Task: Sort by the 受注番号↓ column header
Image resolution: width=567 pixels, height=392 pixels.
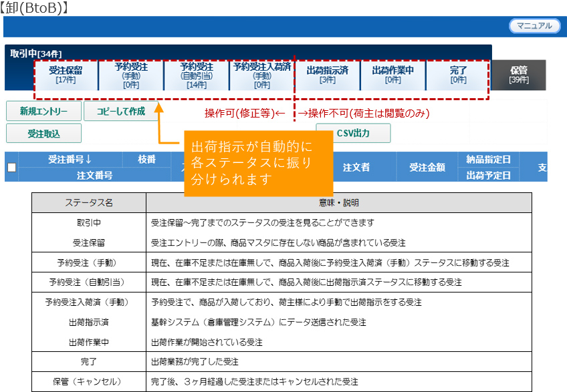Action: (x=70, y=159)
